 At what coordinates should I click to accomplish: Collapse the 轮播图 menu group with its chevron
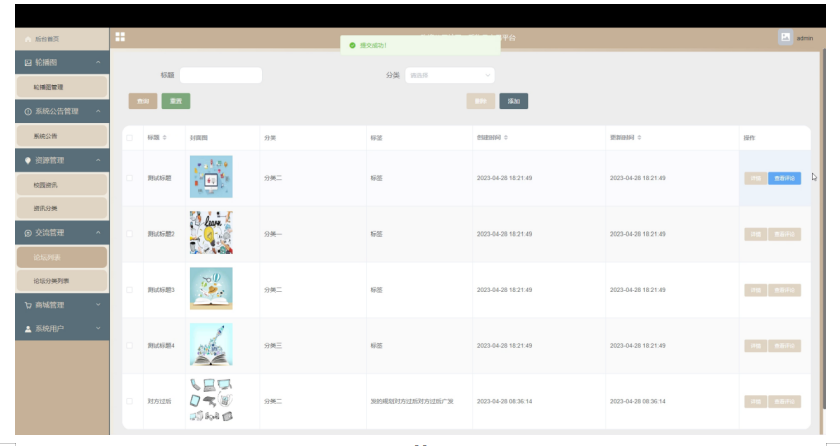coord(98,63)
